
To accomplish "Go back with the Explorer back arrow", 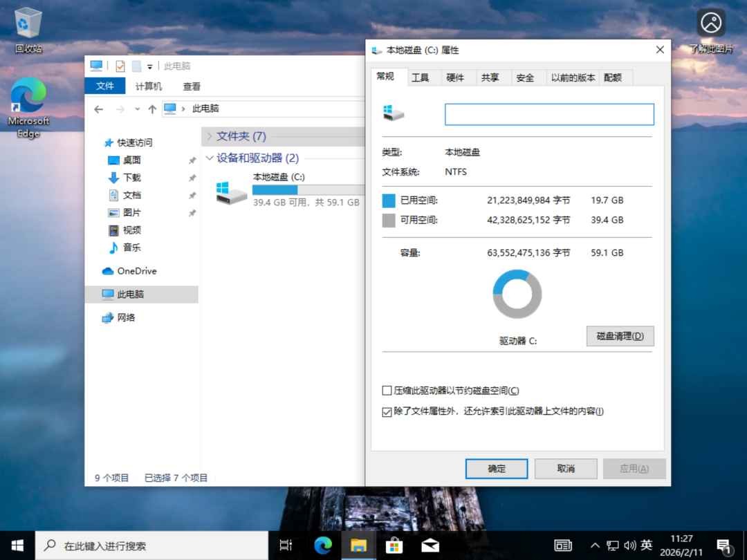I will (x=99, y=109).
